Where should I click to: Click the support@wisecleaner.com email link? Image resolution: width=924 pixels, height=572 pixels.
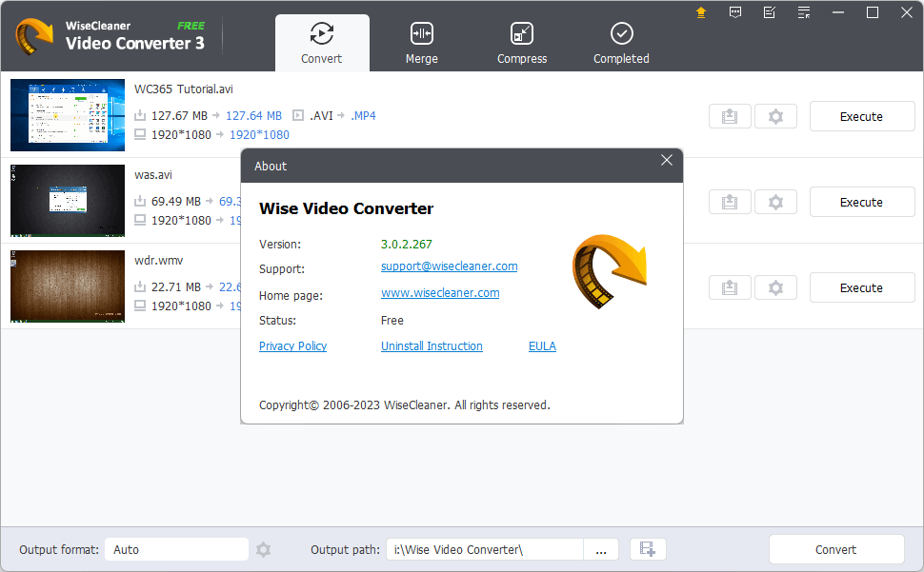(x=449, y=266)
